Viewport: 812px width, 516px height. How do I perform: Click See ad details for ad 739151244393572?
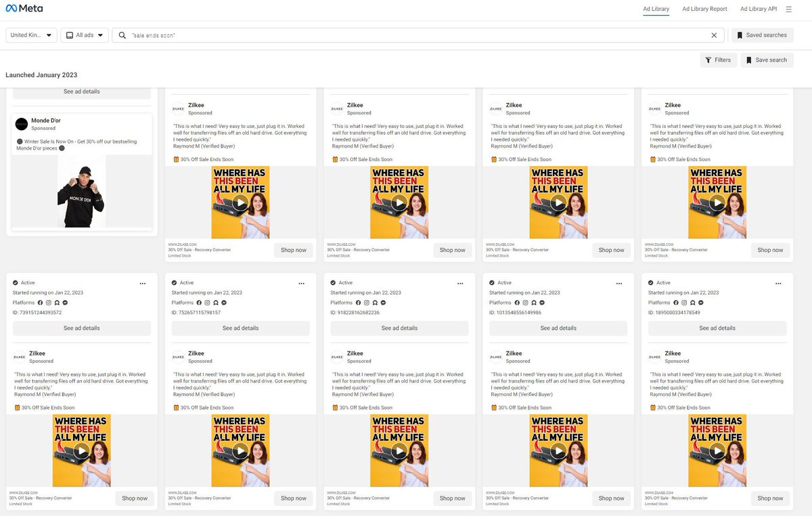click(81, 328)
